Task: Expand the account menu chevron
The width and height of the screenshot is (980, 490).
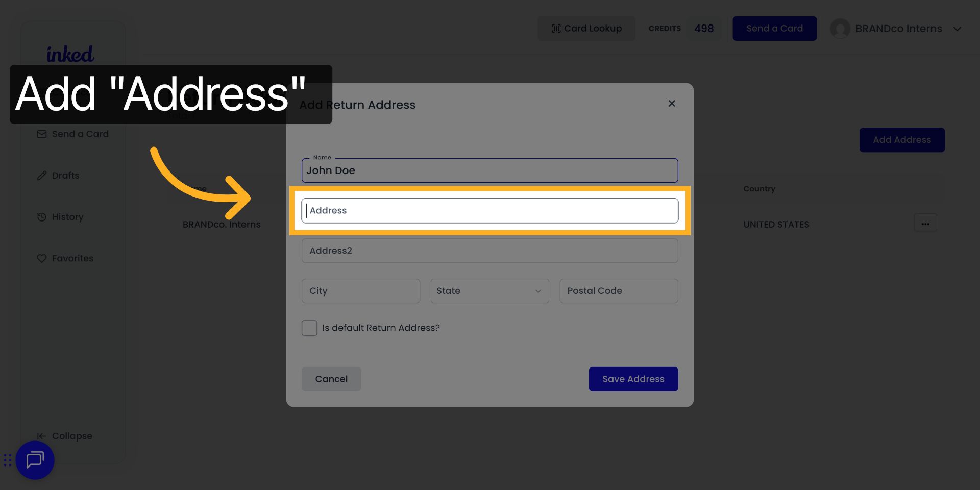Action: pos(958,29)
